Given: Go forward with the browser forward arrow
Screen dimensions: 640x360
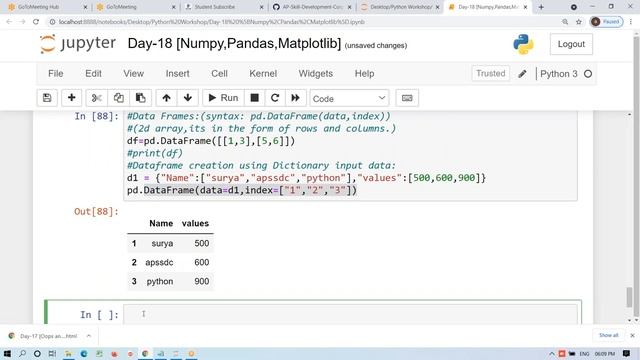Looking at the screenshot, I should coord(22,22).
